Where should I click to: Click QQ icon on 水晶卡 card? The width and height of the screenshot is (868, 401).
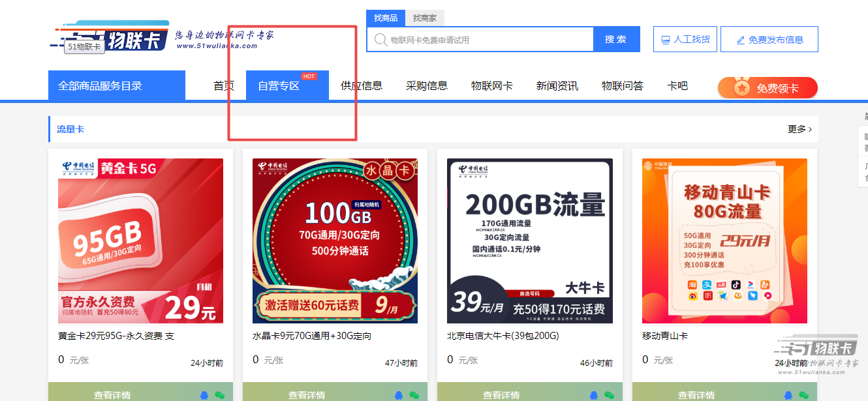click(399, 394)
